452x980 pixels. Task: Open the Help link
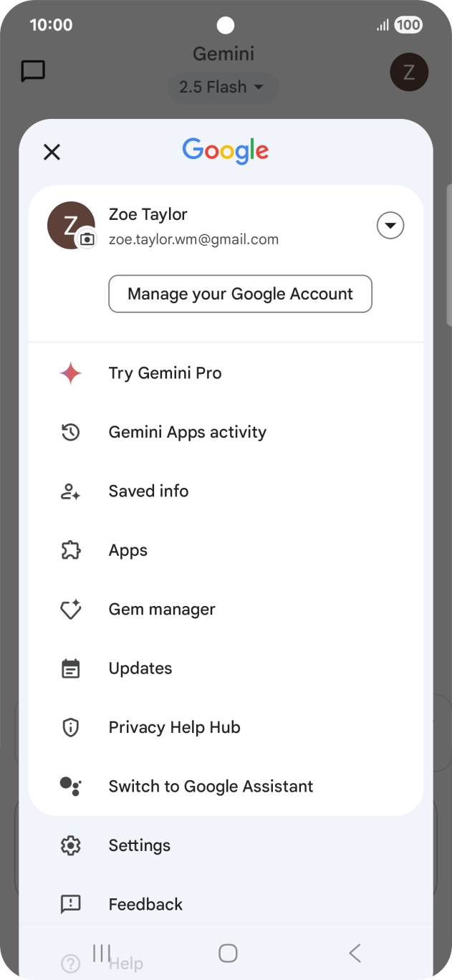(126, 964)
